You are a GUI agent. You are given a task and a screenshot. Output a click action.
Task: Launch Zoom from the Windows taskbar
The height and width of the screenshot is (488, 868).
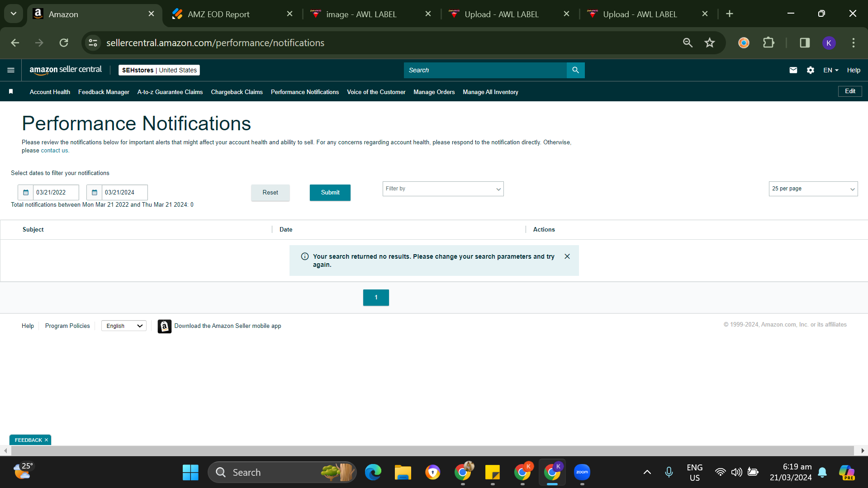point(582,472)
